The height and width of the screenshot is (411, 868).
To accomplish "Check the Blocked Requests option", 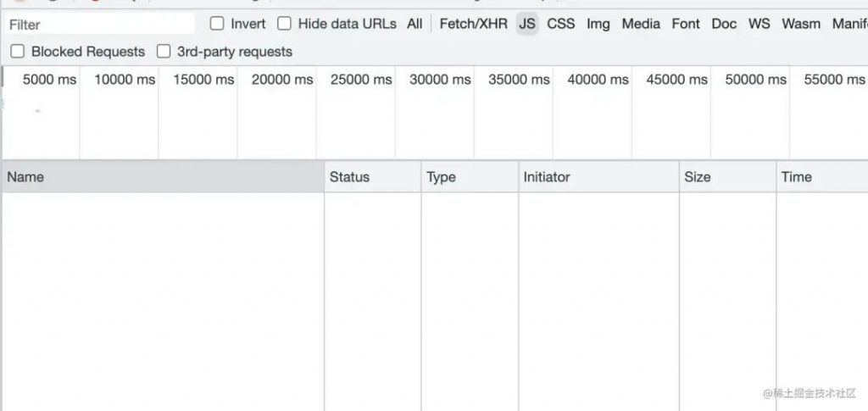I will tap(18, 52).
